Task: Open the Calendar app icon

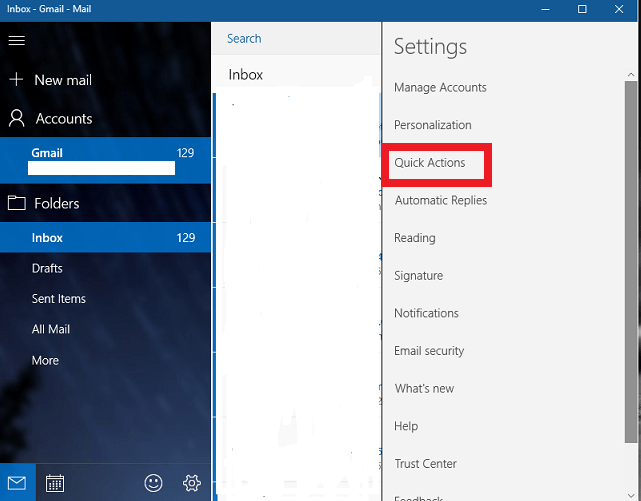Action: 55,483
